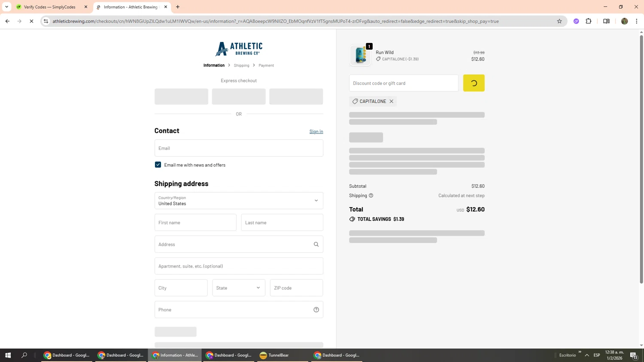Screen dimensions: 644x362
Task: Focus the Apartment, suite field
Action: tap(239, 266)
